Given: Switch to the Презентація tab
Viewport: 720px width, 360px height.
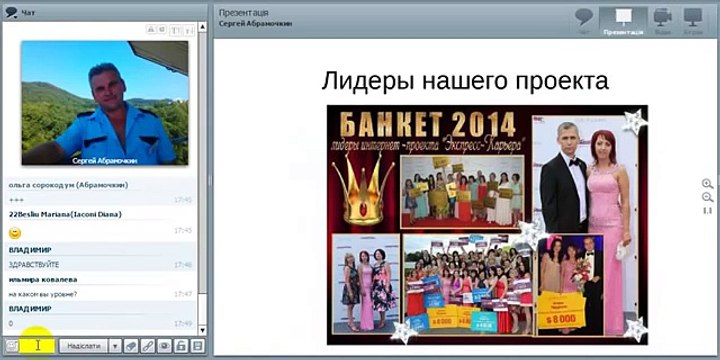Looking at the screenshot, I should click(623, 21).
